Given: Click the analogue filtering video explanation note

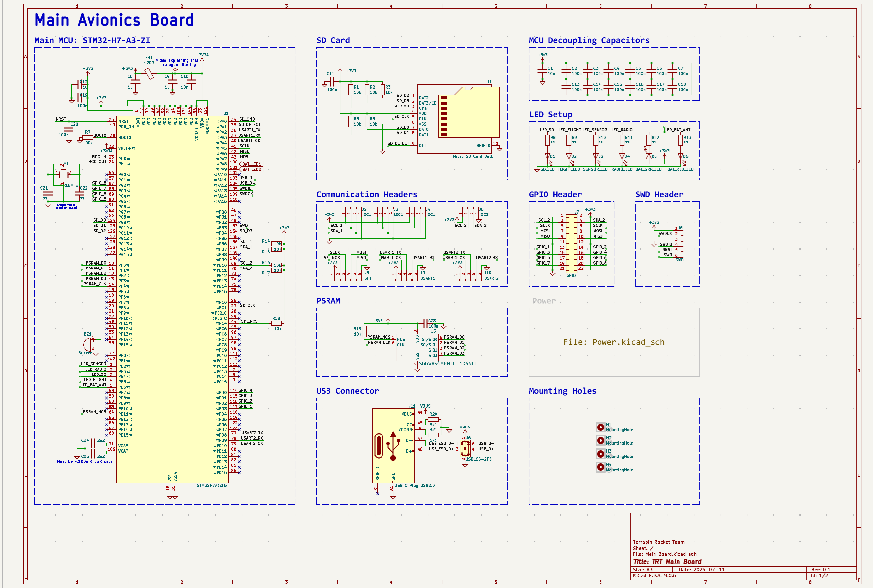Looking at the screenshot, I should click(177, 61).
